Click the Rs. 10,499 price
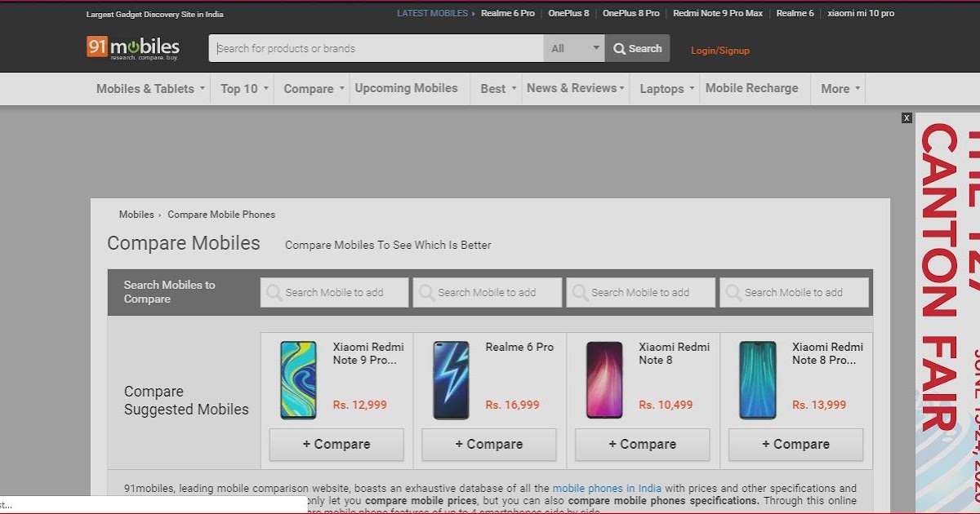The width and height of the screenshot is (980, 514). coord(666,405)
